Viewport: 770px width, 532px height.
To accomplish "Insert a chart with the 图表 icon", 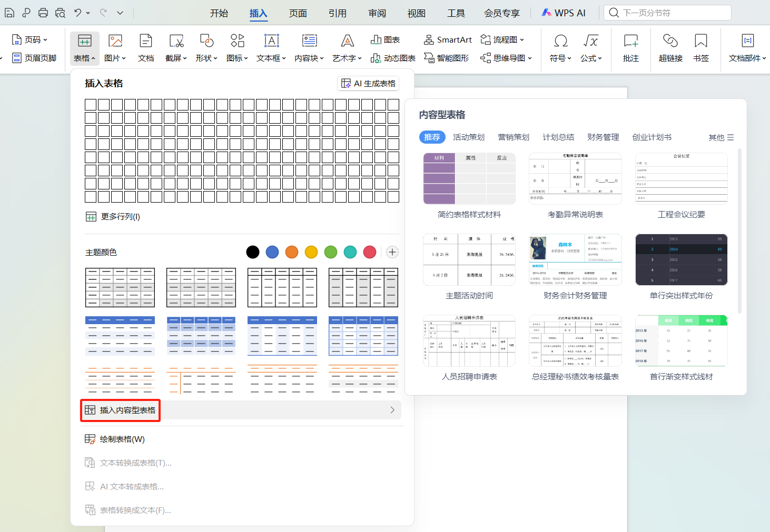I will [x=385, y=39].
